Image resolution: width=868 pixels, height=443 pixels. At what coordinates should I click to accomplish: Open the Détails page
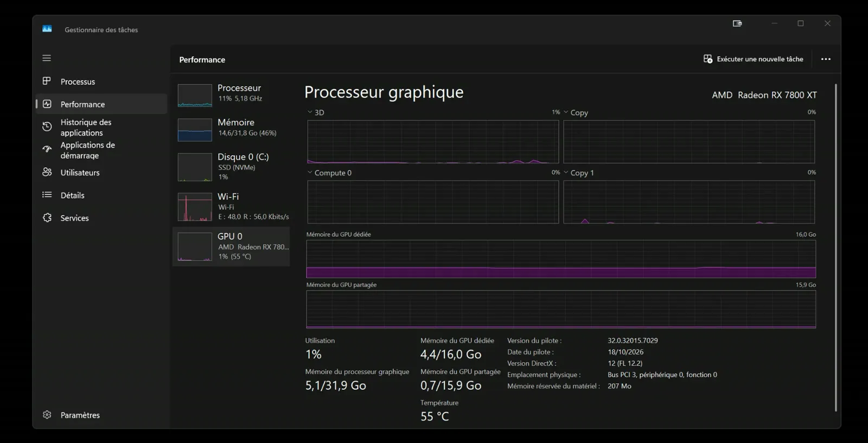102,195
